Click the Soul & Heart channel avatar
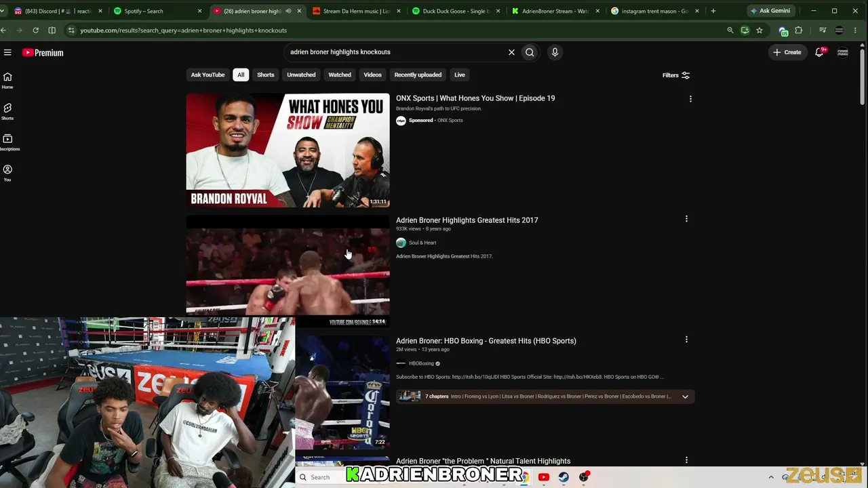Viewport: 868px width, 488px height. (x=401, y=243)
